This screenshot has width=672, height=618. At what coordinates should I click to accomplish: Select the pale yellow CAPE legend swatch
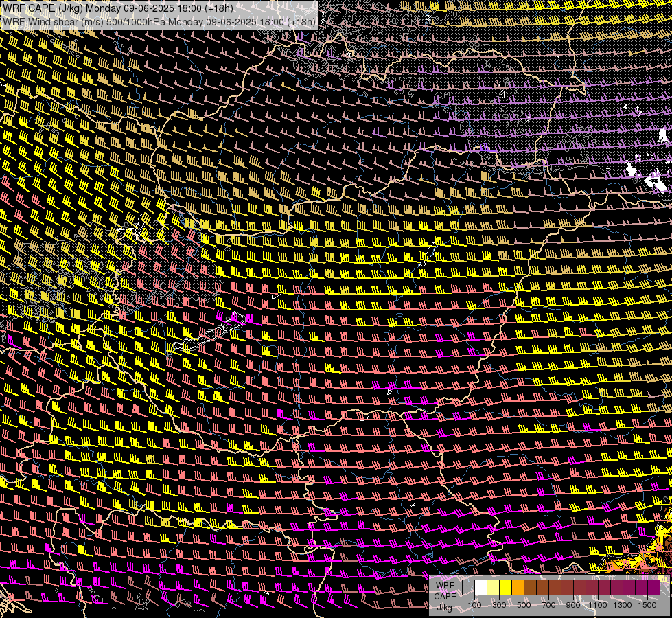(x=494, y=587)
